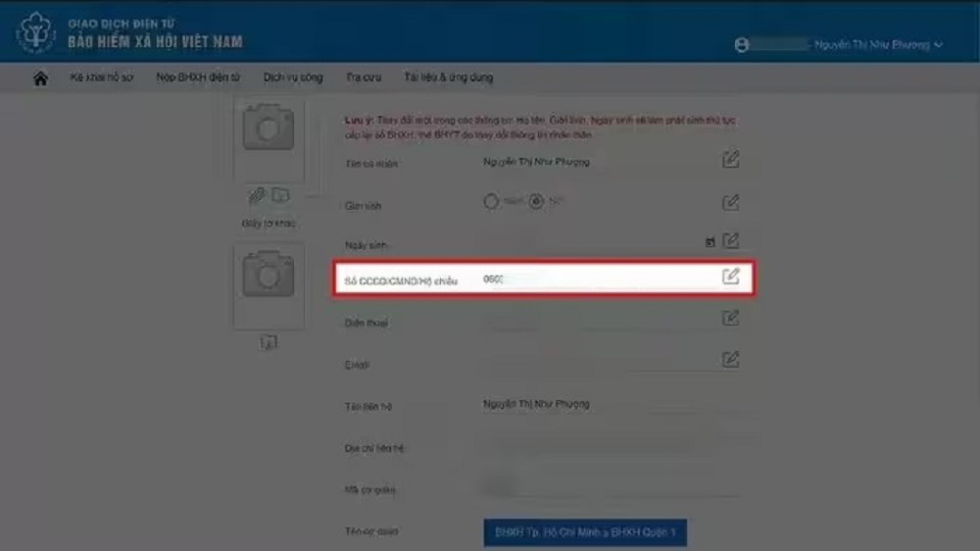
Task: Expand the Nguyễn Thị Như Phượng account dropdown
Action: point(877,45)
